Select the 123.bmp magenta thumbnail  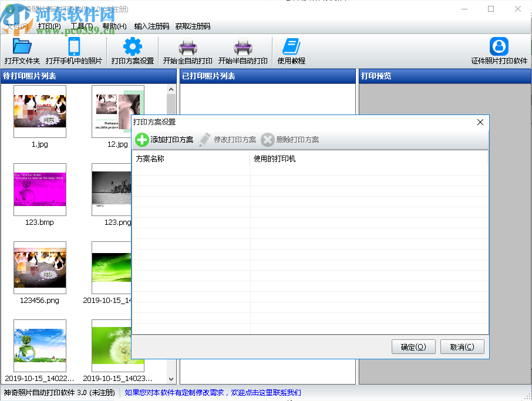(x=40, y=189)
